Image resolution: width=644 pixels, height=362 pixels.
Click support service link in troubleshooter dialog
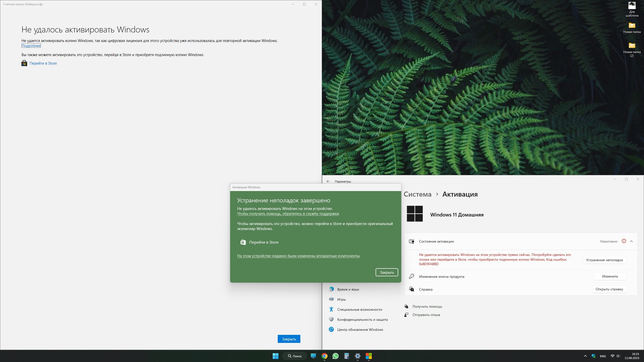(x=288, y=214)
